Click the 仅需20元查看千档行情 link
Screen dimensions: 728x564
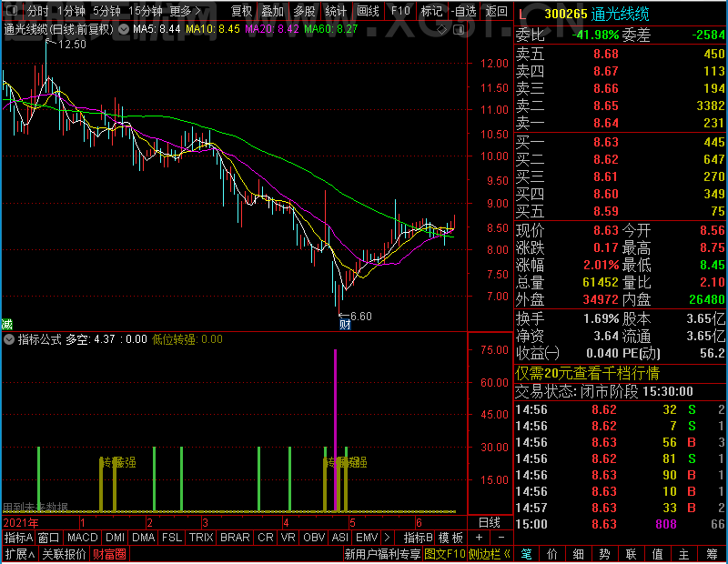coord(587,373)
